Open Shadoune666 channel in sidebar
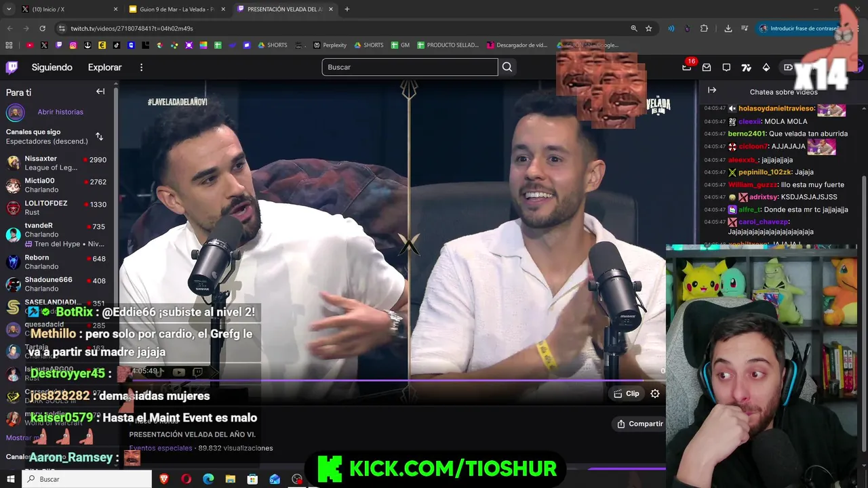The height and width of the screenshot is (488, 868). [57, 284]
